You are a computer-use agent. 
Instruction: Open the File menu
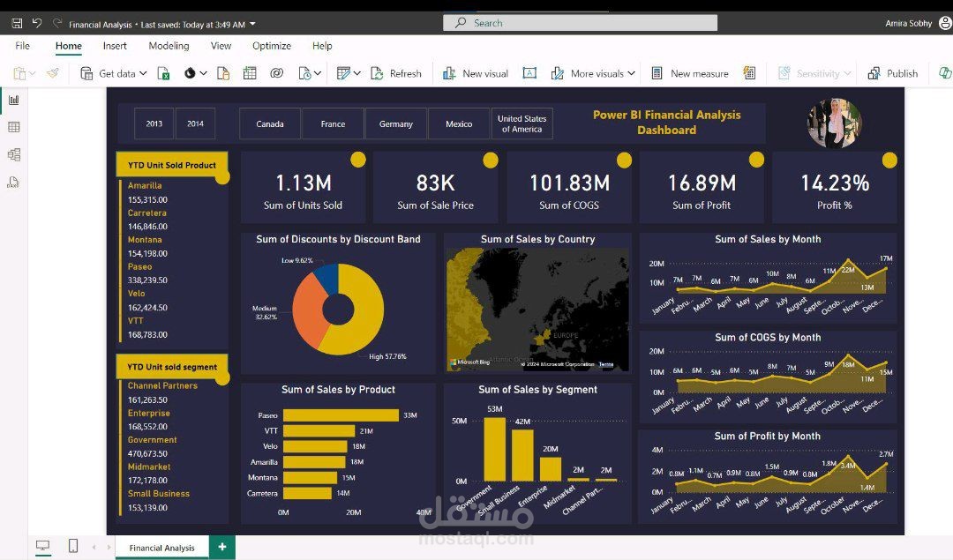22,46
